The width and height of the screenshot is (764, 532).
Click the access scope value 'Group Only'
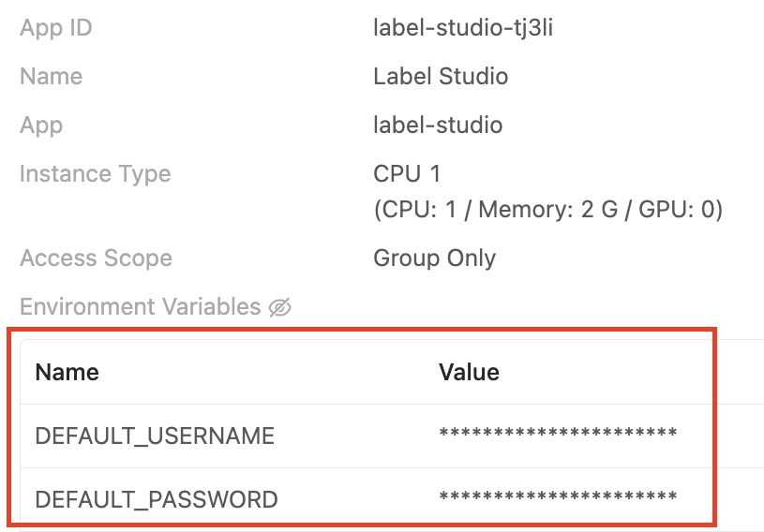(x=435, y=258)
